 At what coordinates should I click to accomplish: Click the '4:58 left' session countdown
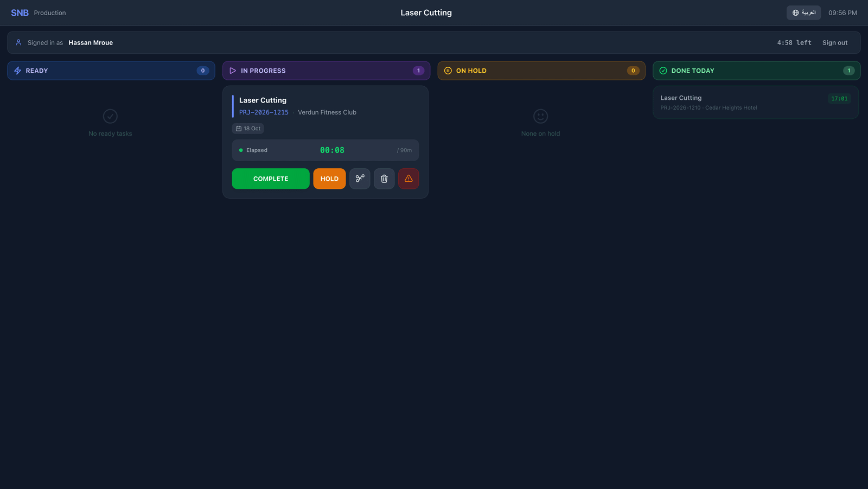point(794,42)
